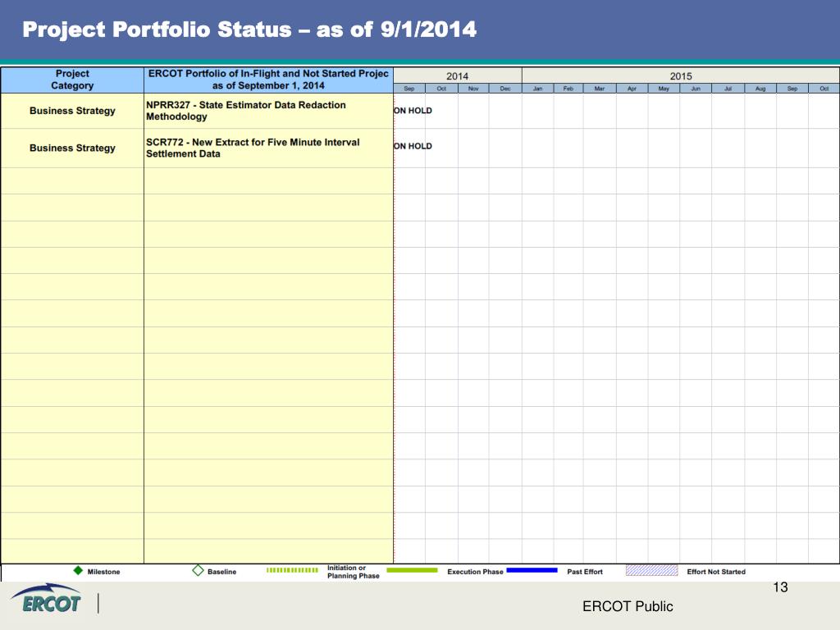This screenshot has height=630, width=840.
Task: Click the Jul month header
Action: (x=728, y=89)
